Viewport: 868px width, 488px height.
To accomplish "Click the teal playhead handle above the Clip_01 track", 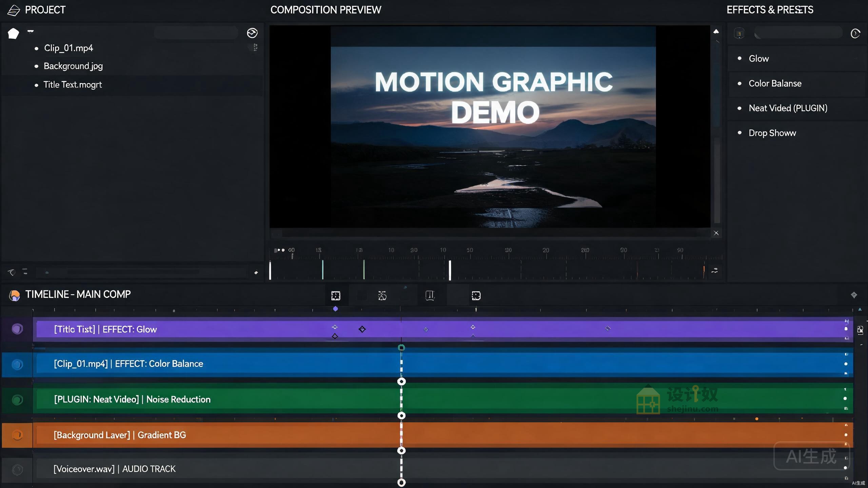I will (401, 348).
